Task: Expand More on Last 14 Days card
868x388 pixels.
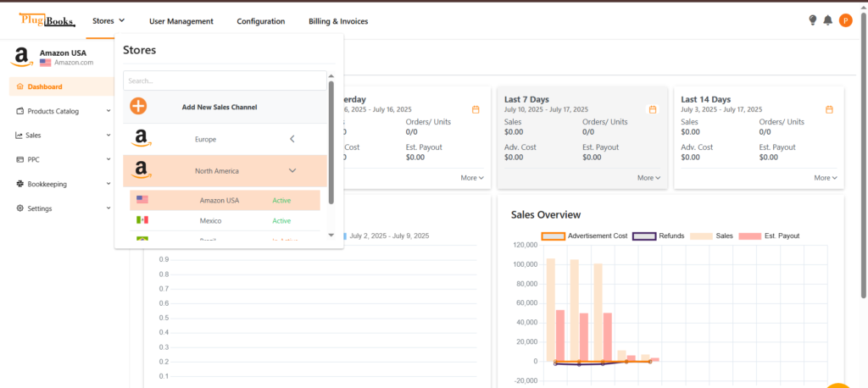Action: pos(826,178)
